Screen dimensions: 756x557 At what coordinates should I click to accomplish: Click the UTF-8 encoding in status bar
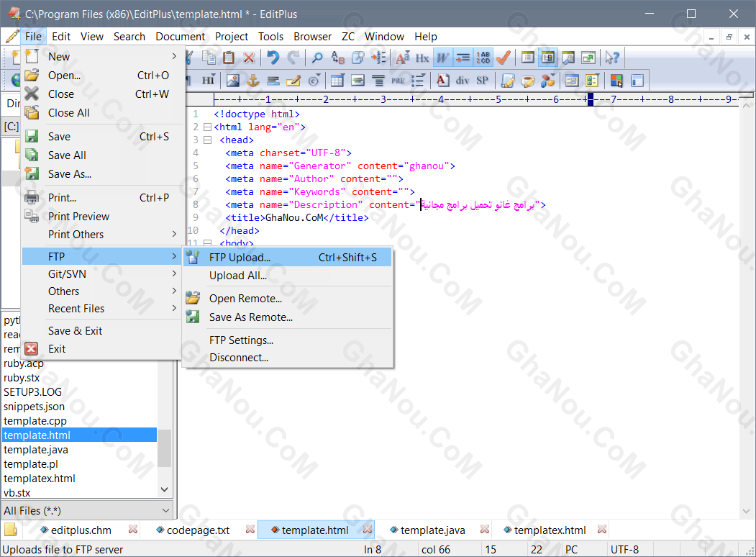624,550
